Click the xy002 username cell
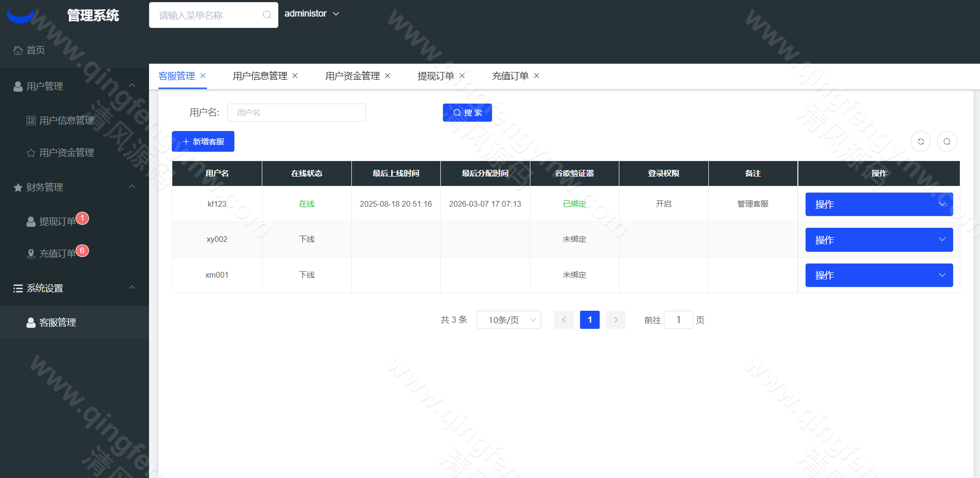980x478 pixels. pyautogui.click(x=217, y=239)
